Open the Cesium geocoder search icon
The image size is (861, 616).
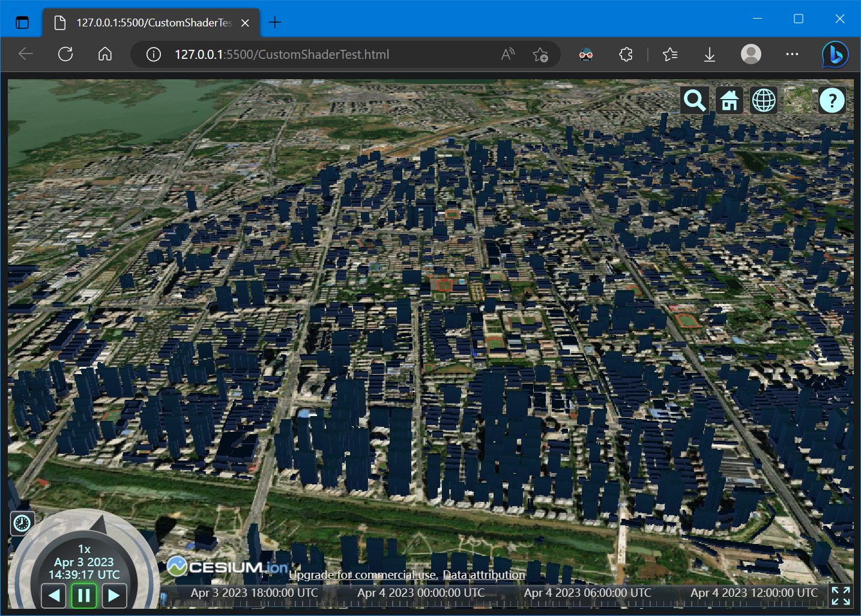click(695, 101)
